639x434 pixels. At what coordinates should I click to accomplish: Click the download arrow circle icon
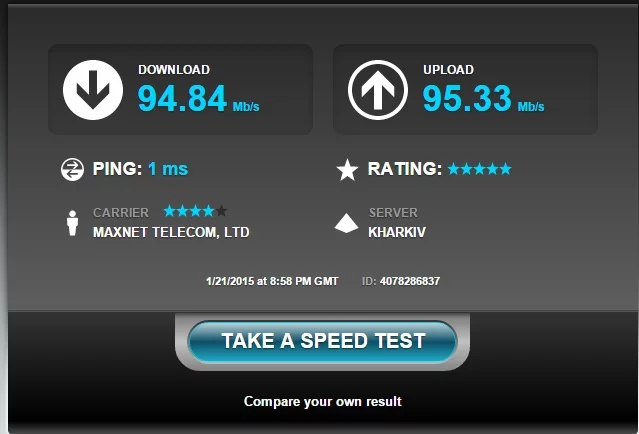click(x=93, y=90)
